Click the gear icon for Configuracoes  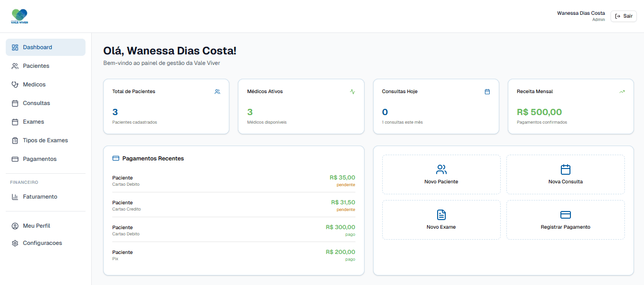click(x=15, y=243)
